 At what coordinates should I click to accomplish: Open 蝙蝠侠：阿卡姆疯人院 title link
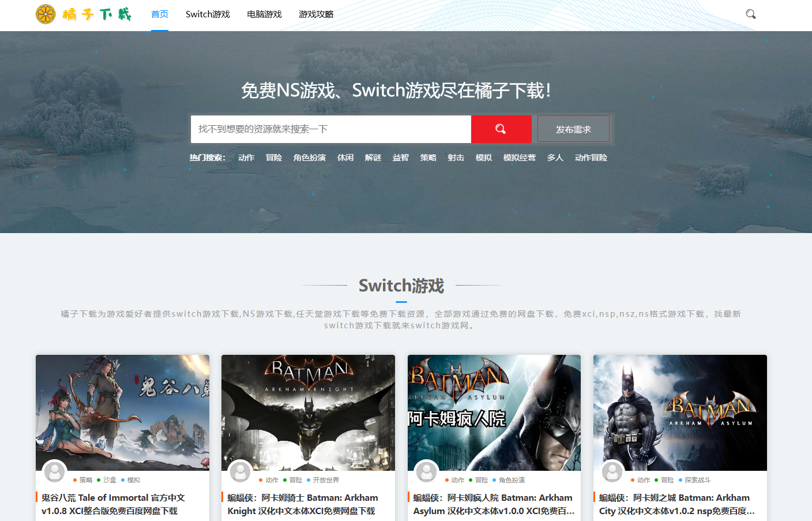point(494,504)
